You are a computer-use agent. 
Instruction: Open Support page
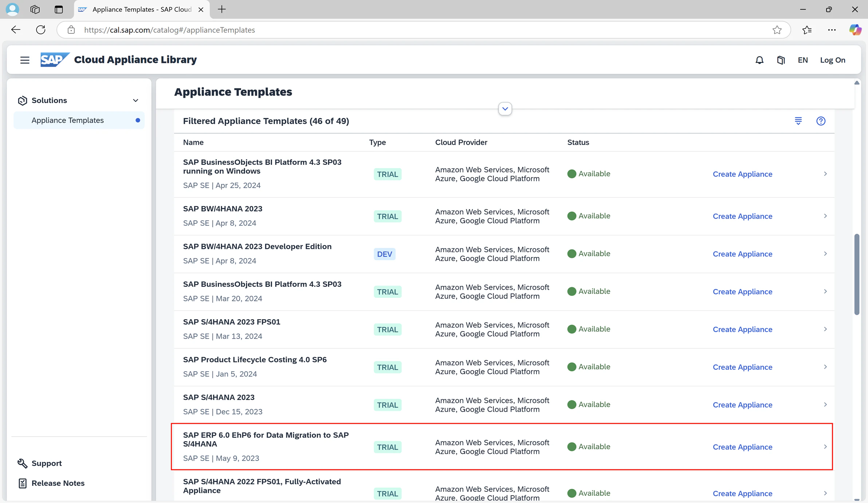47,463
